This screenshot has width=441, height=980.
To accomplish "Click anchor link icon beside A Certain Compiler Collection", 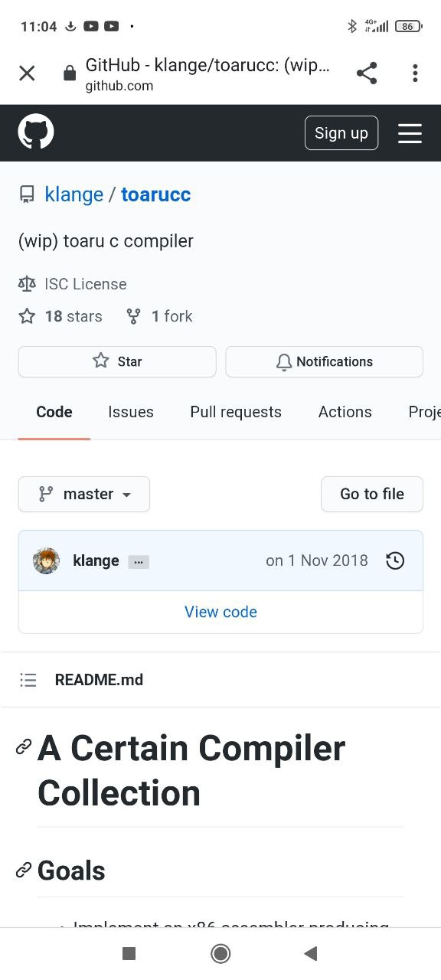I will (24, 746).
